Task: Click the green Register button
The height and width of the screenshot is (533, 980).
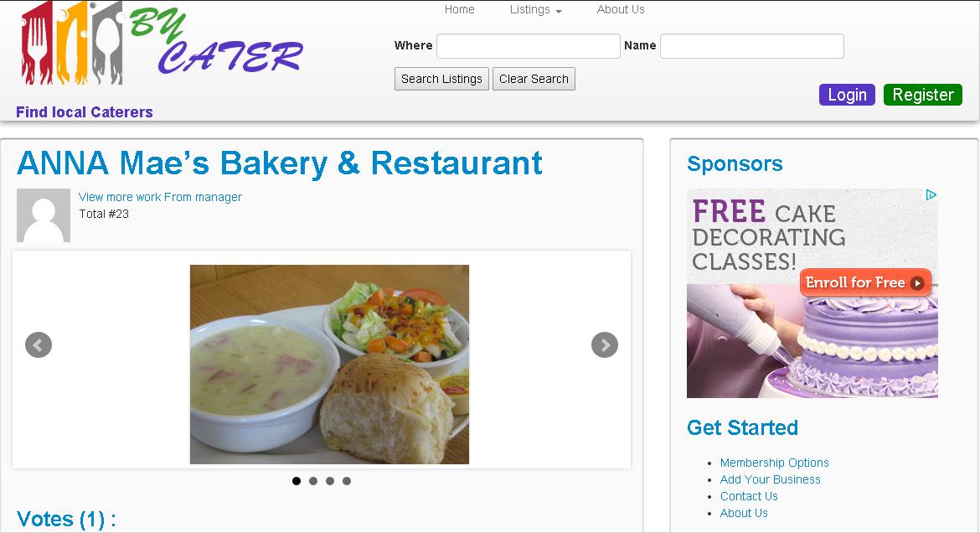Action: (922, 95)
